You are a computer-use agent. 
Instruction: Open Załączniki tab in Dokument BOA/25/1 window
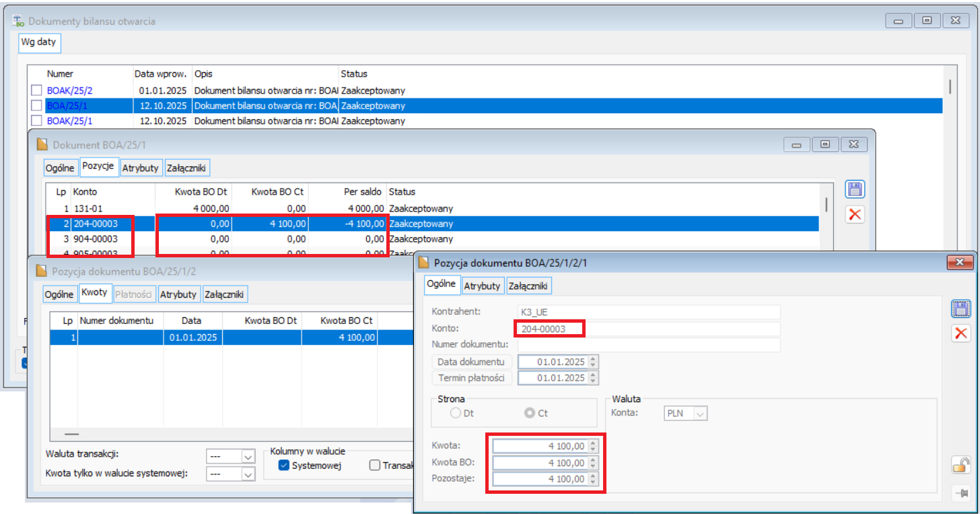[188, 168]
